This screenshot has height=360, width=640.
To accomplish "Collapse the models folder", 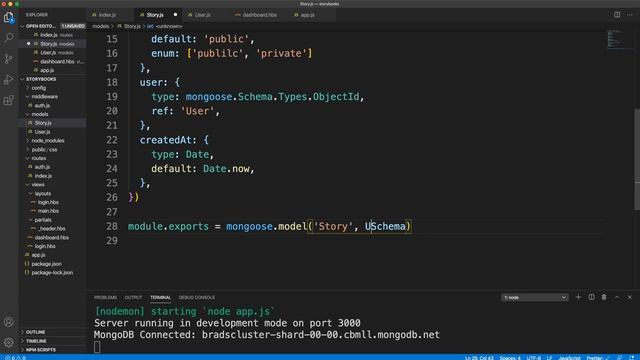I will click(x=40, y=114).
